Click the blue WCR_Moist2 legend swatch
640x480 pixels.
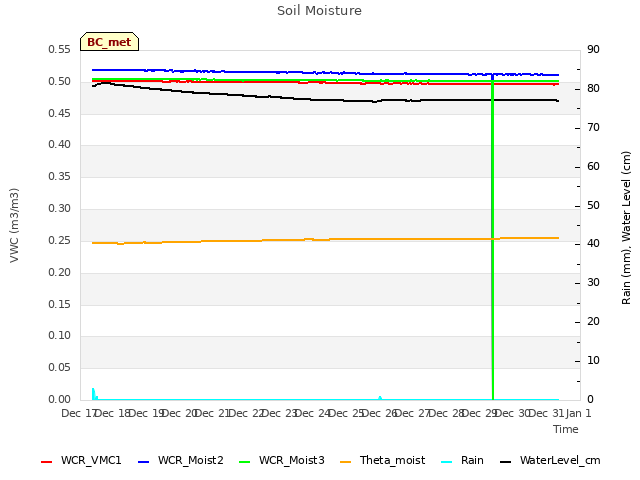[144, 462]
